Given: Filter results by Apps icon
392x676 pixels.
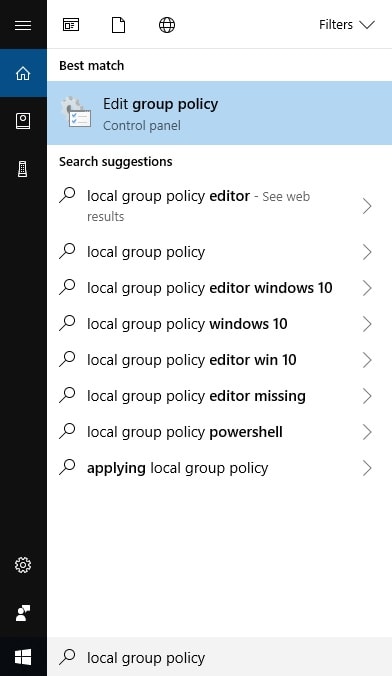Looking at the screenshot, I should (x=71, y=25).
